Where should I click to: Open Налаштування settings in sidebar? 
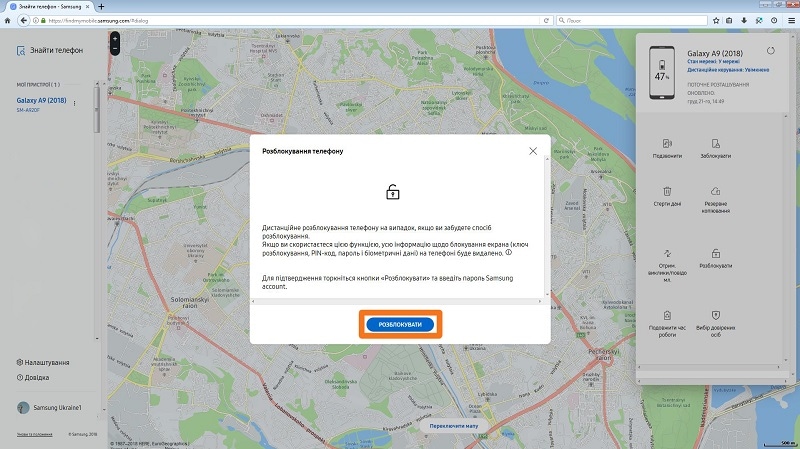(x=43, y=362)
